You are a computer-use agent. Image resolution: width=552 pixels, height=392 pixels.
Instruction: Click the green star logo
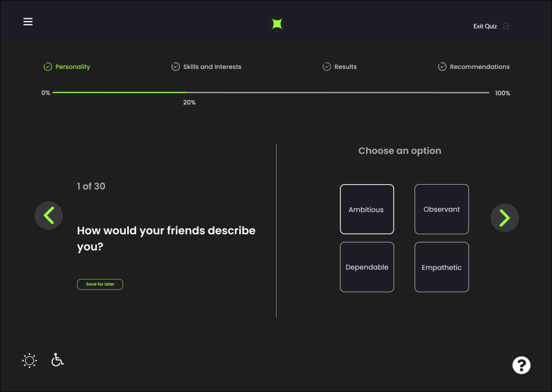[277, 23]
